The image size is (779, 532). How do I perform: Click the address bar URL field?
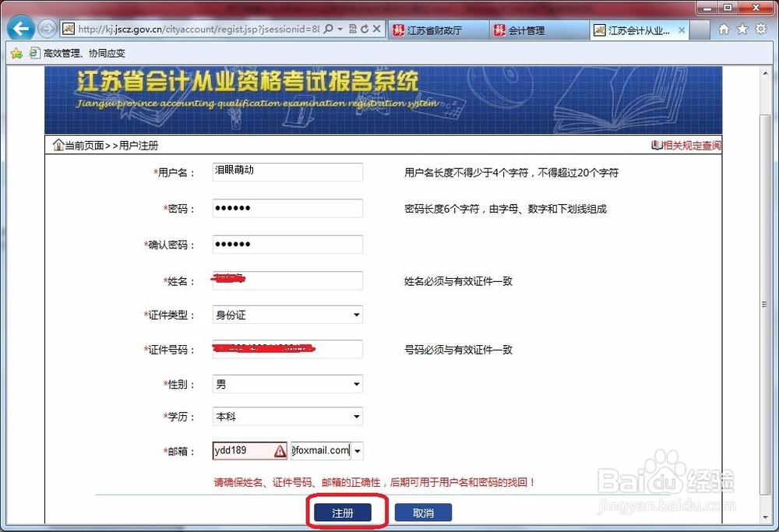(x=199, y=29)
